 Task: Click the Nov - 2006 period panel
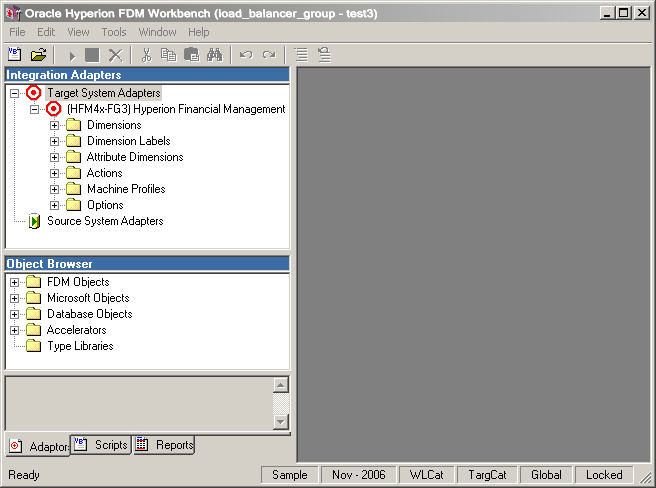coord(359,475)
